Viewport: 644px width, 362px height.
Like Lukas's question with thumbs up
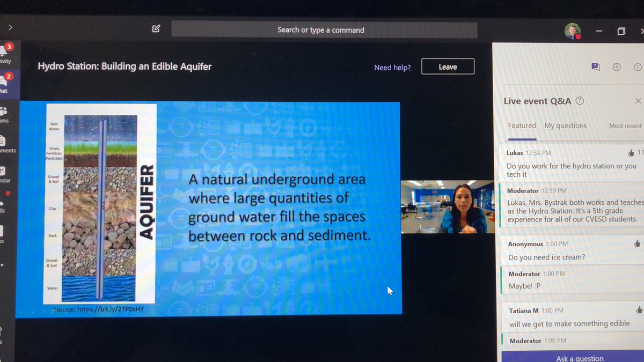tap(630, 153)
